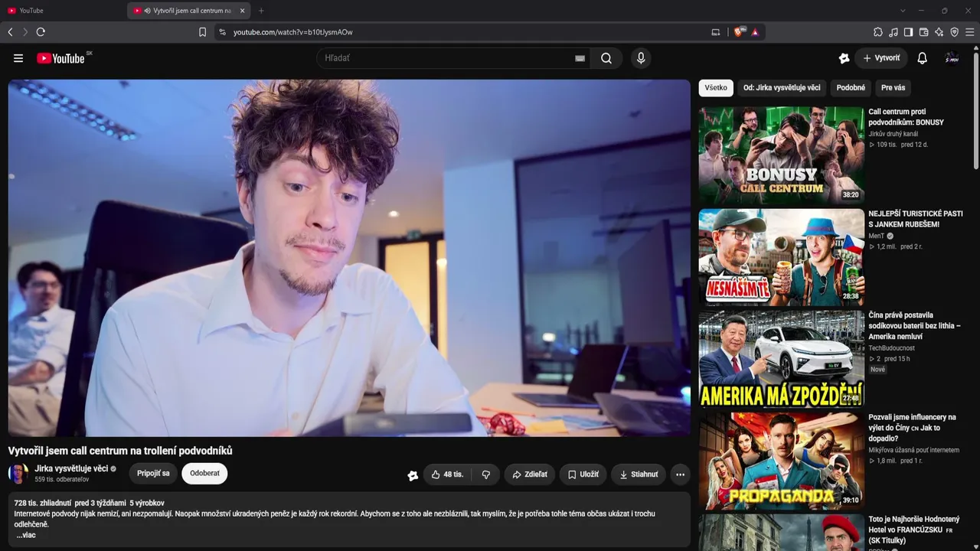This screenshot has height=551, width=980.
Task: Switch to the first YouTube tab
Action: tap(64, 11)
